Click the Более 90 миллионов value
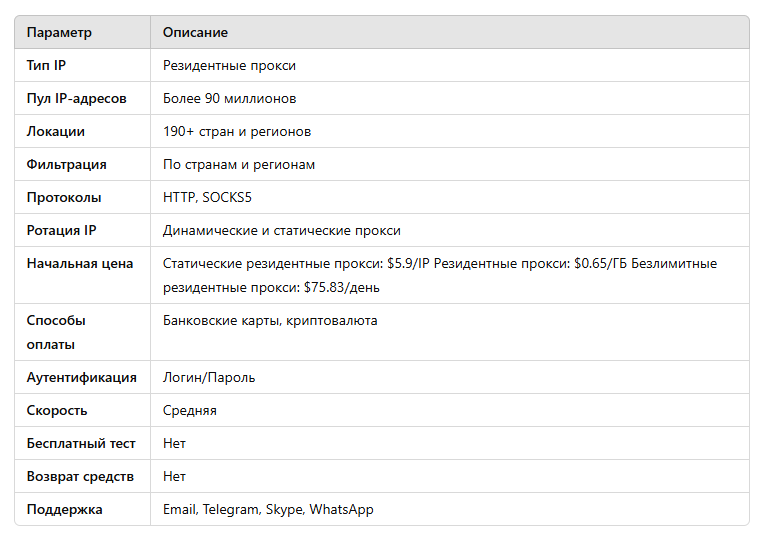The width and height of the screenshot is (762, 539). (x=229, y=99)
